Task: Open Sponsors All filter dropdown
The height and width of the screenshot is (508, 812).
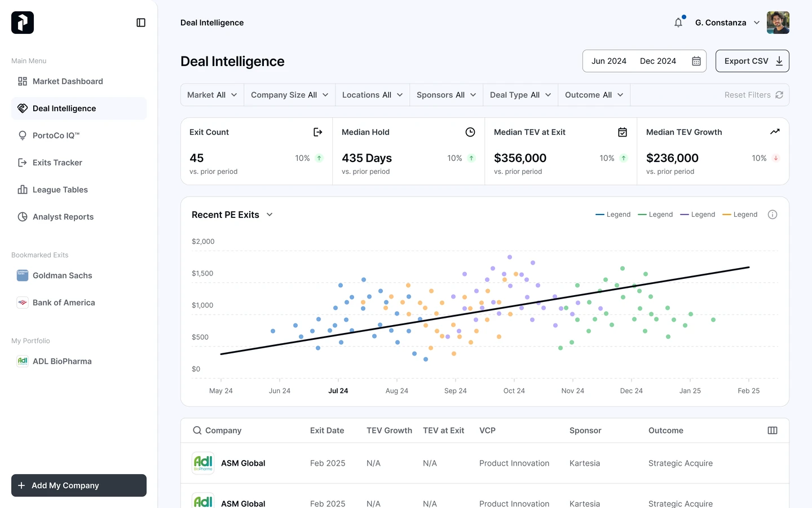Action: (x=447, y=95)
